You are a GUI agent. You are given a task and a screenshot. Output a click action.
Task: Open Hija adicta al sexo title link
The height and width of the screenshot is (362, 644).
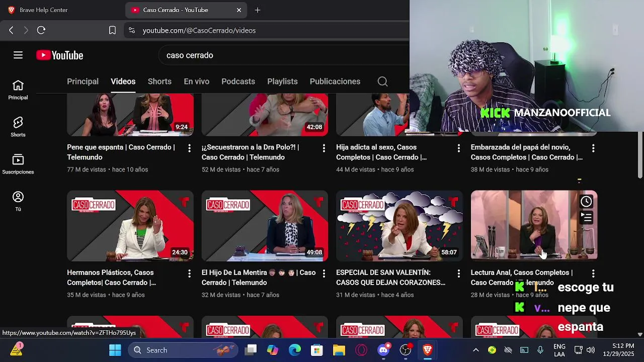[381, 152]
